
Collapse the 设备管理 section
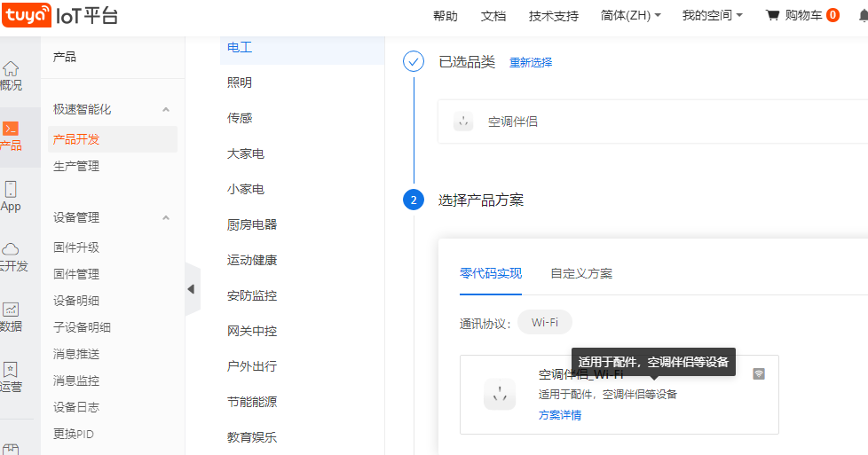(165, 217)
